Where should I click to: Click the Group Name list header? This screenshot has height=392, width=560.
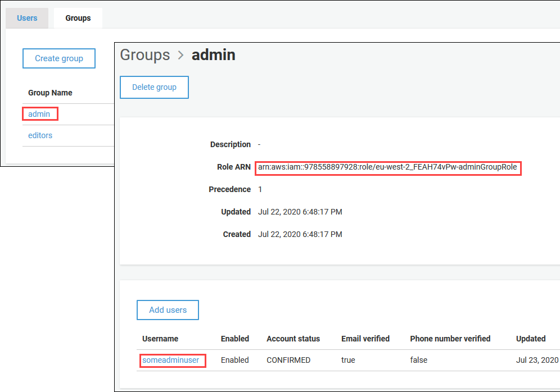coord(49,92)
